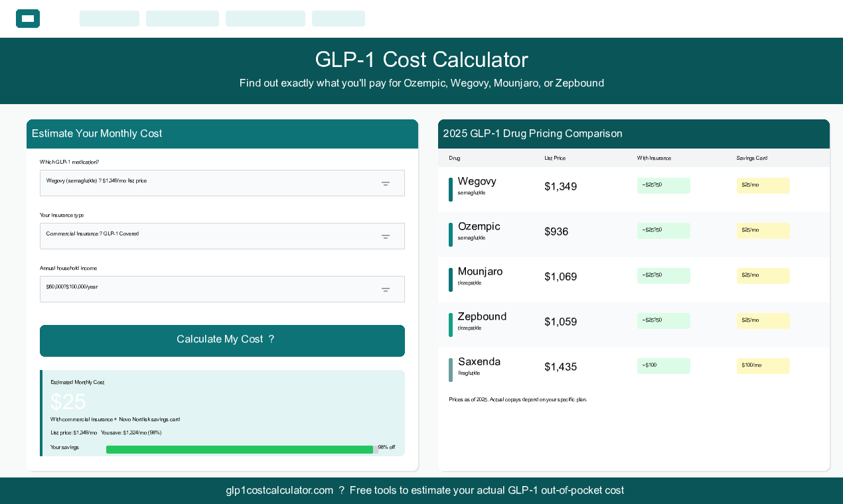Image resolution: width=843 pixels, height=504 pixels.
Task: Click the 'semaglutide' subtitle under Ozempic
Action: 471,238
